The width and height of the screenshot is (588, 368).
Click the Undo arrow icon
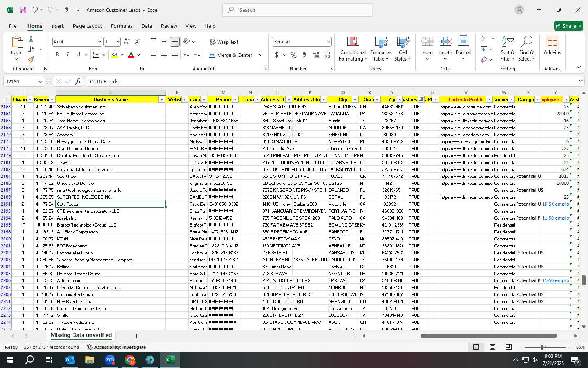tap(35, 10)
